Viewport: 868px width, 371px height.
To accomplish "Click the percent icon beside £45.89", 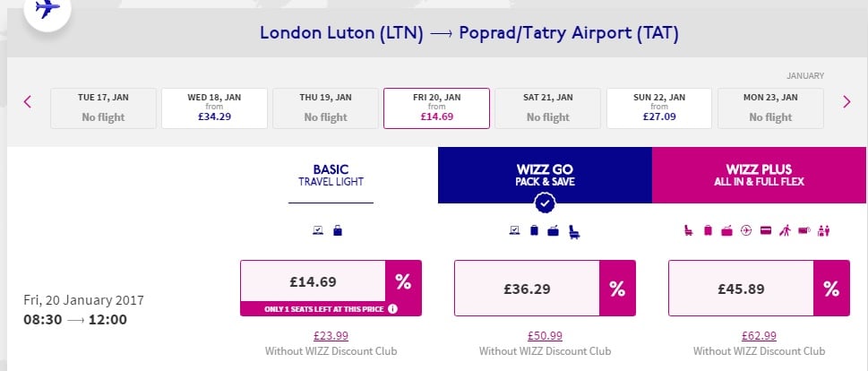I will click(x=831, y=288).
